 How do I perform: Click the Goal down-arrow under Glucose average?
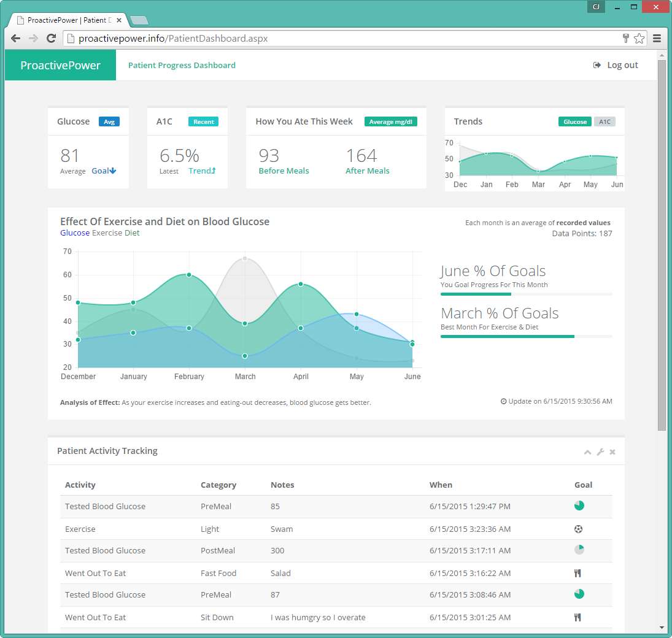tap(104, 171)
